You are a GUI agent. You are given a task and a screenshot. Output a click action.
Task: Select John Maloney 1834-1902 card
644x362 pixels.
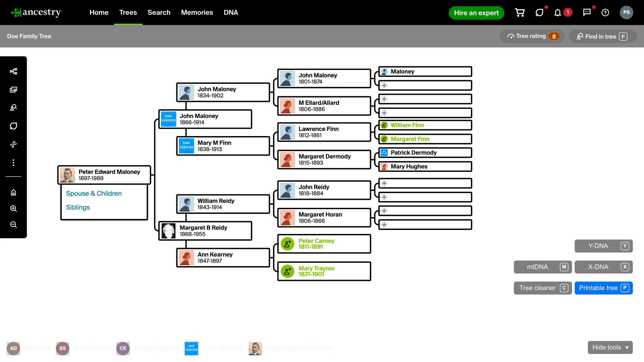[223, 93]
